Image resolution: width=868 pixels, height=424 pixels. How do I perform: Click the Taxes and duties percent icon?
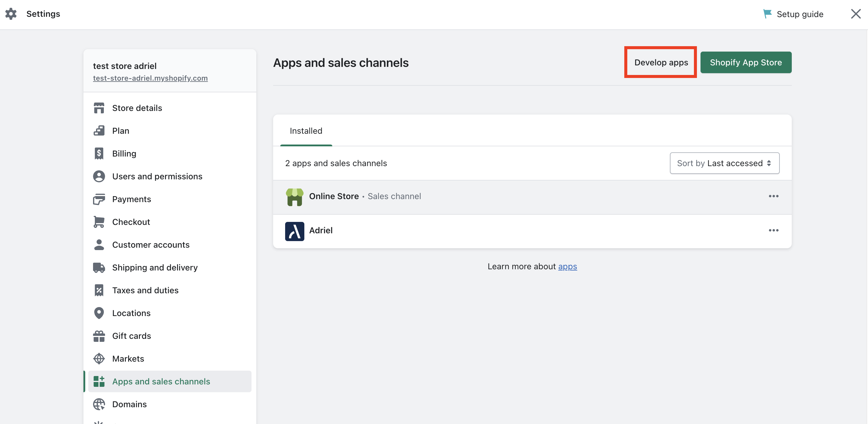tap(99, 290)
